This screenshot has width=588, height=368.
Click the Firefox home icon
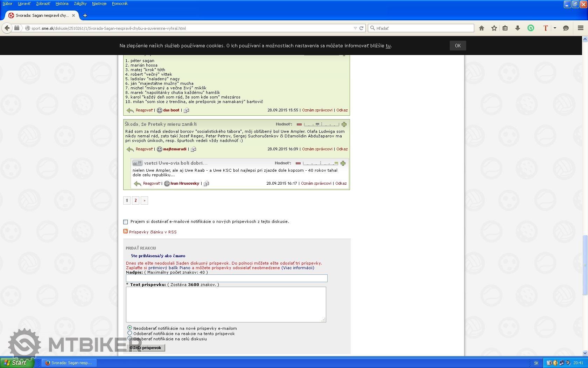tap(482, 28)
